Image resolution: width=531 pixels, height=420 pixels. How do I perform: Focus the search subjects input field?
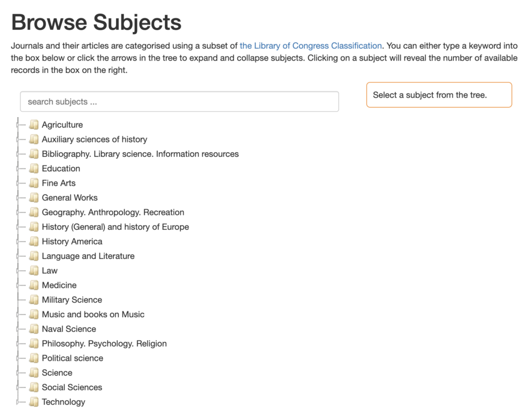[x=180, y=101]
